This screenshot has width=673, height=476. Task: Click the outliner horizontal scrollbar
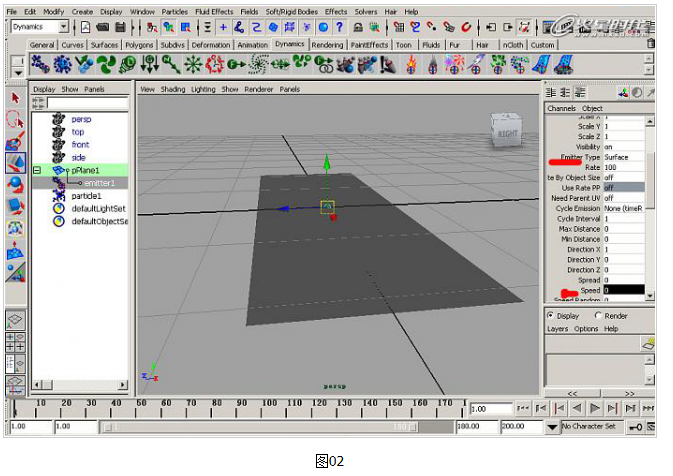tap(80, 385)
